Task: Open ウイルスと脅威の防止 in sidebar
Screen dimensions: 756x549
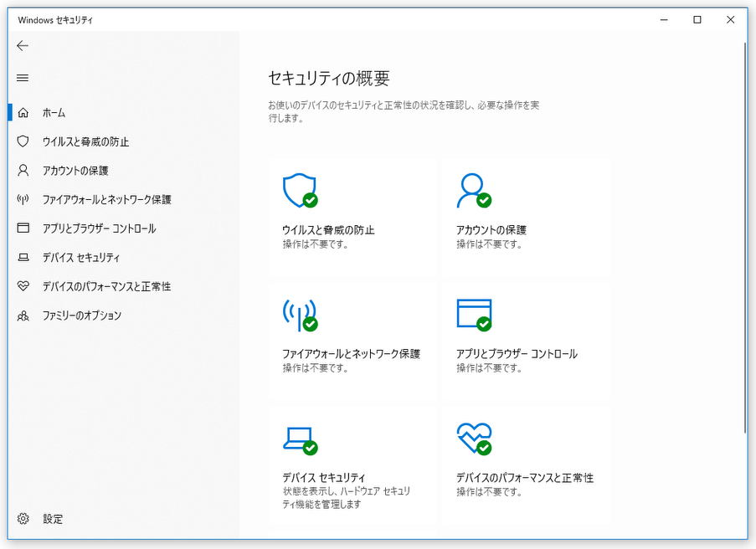Action: point(86,141)
